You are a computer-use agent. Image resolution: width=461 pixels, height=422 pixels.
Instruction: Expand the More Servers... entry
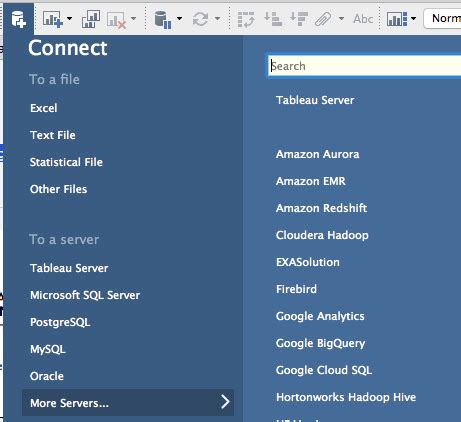point(128,402)
